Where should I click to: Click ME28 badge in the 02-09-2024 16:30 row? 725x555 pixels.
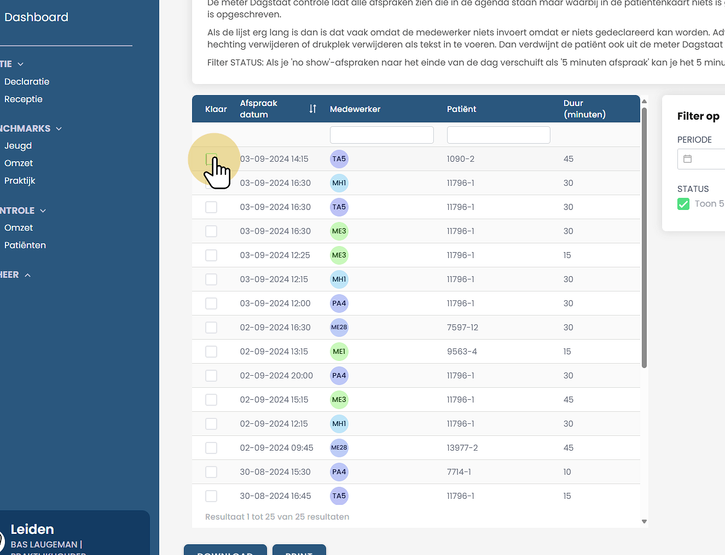click(x=339, y=327)
